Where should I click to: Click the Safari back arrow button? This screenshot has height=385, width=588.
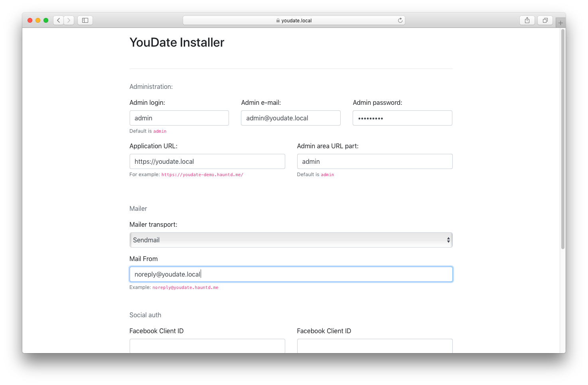click(x=59, y=20)
